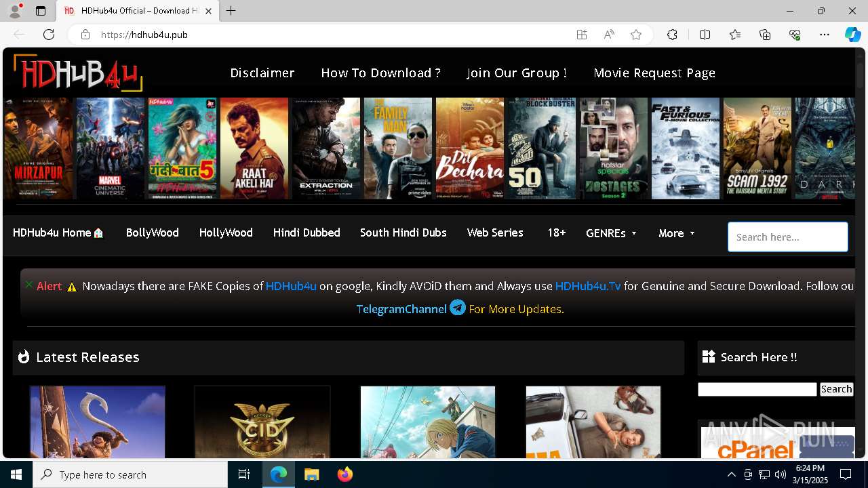
Task: Go back to previous page
Action: pos(19,35)
